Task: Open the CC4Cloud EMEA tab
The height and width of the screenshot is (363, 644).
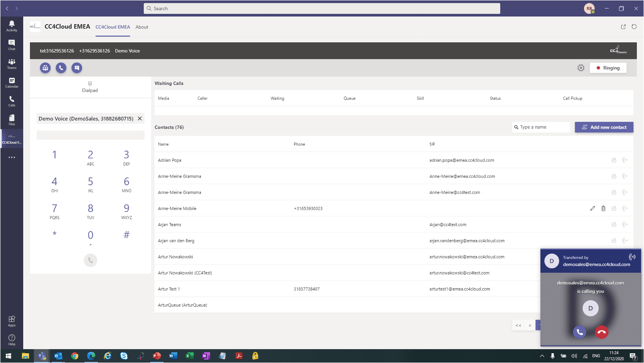Action: [x=112, y=27]
